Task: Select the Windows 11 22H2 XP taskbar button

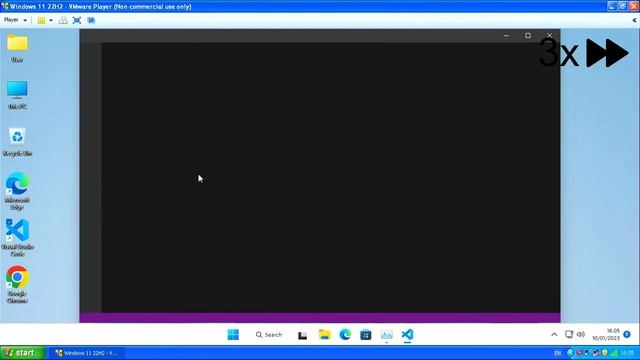Action: tap(87, 353)
